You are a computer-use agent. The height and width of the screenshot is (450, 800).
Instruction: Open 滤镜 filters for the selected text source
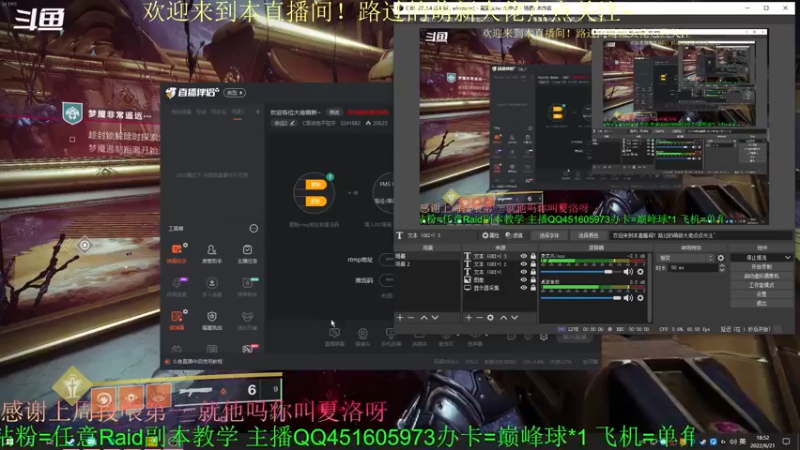[x=514, y=235]
